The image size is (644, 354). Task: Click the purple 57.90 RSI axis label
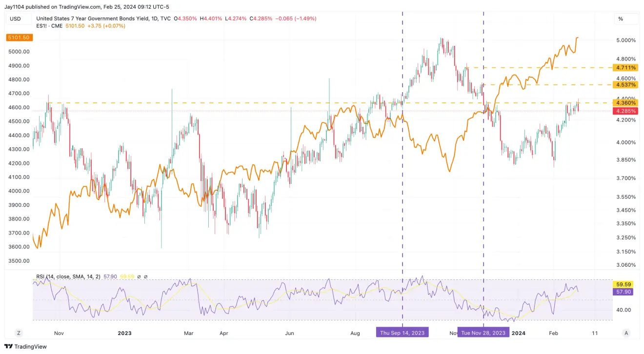point(622,292)
